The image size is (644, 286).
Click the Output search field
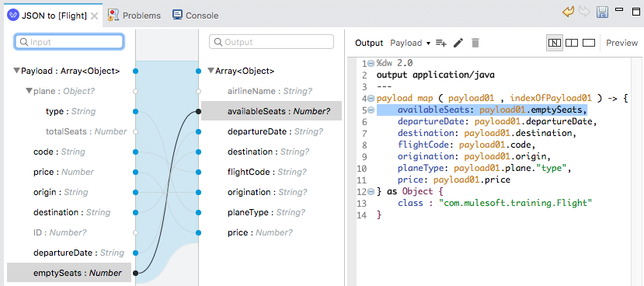(x=271, y=42)
